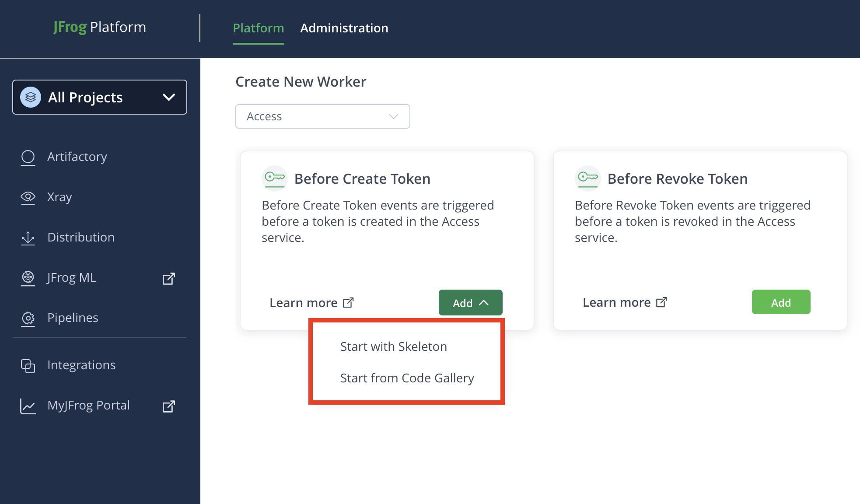Click the JFrog Platform logo

click(99, 27)
